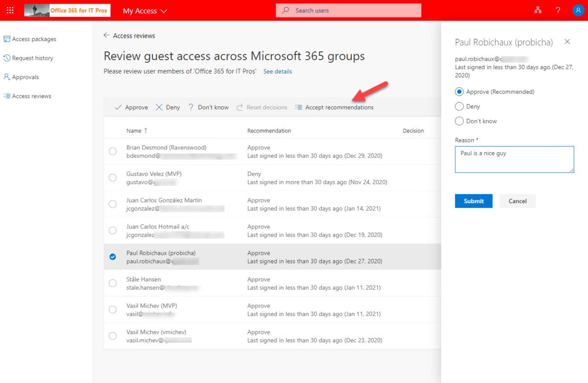This screenshot has width=588, height=383.
Task: Click Approve in the toolbar
Action: [136, 107]
